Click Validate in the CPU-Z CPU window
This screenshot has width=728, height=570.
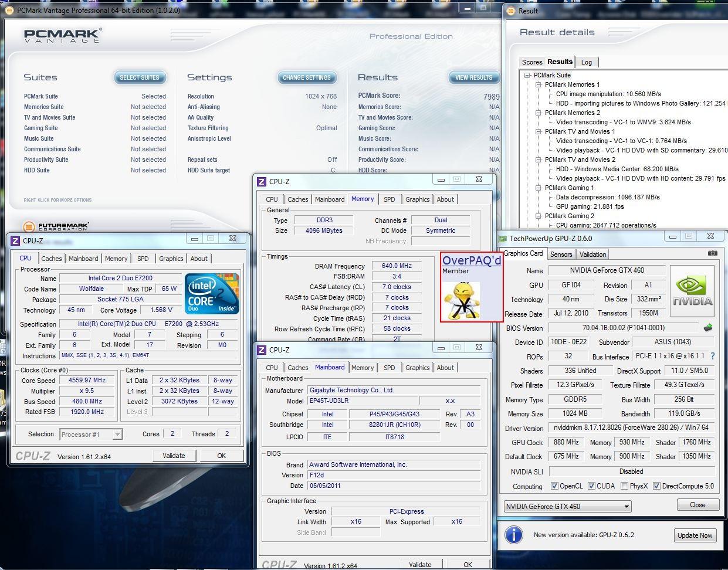[174, 456]
